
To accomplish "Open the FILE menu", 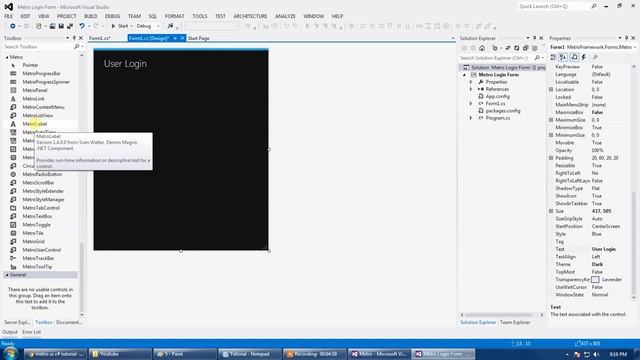I will [9, 16].
